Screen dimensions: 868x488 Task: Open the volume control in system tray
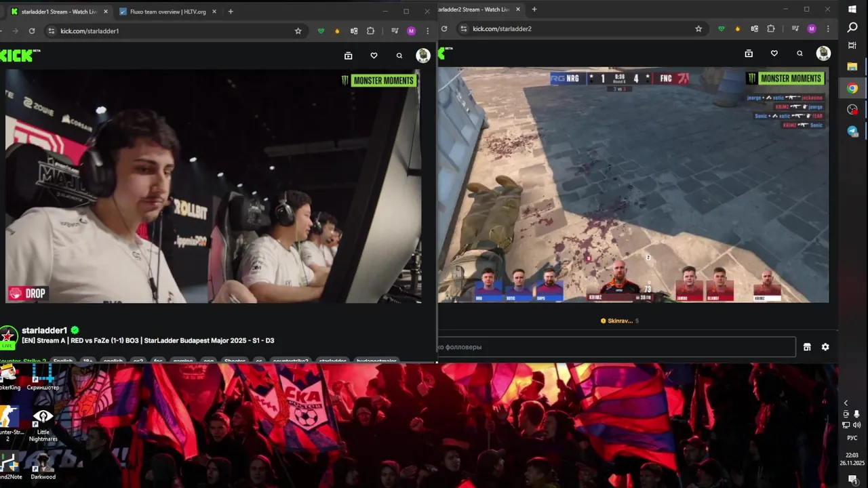pyautogui.click(x=857, y=425)
